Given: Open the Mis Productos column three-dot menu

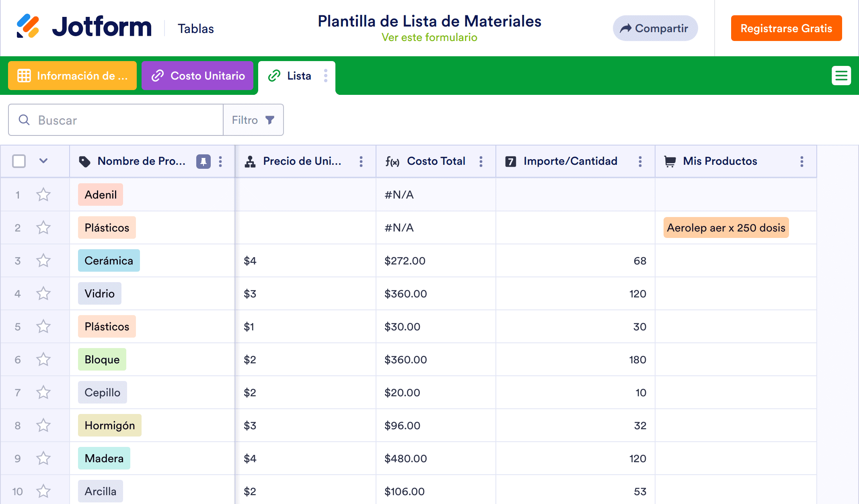Looking at the screenshot, I should [801, 162].
